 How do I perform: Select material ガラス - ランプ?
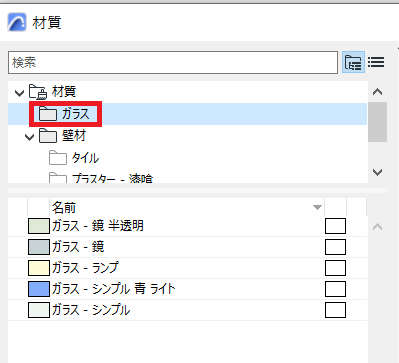[x=187, y=268]
